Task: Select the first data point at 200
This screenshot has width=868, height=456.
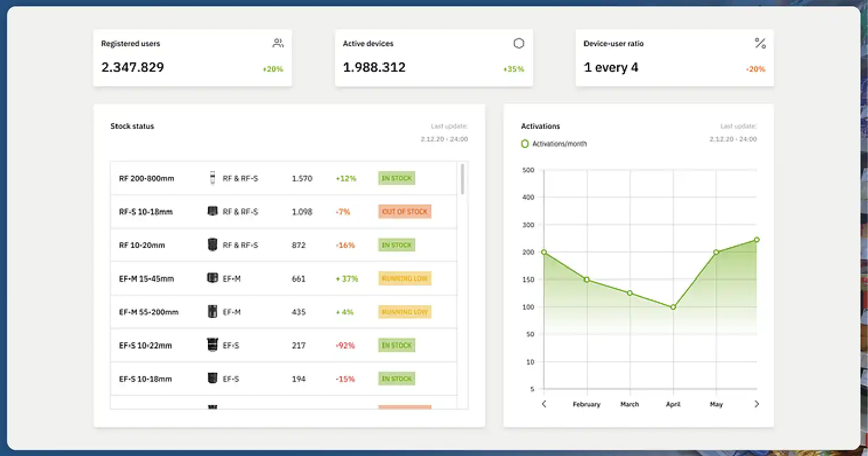Action: pyautogui.click(x=544, y=252)
